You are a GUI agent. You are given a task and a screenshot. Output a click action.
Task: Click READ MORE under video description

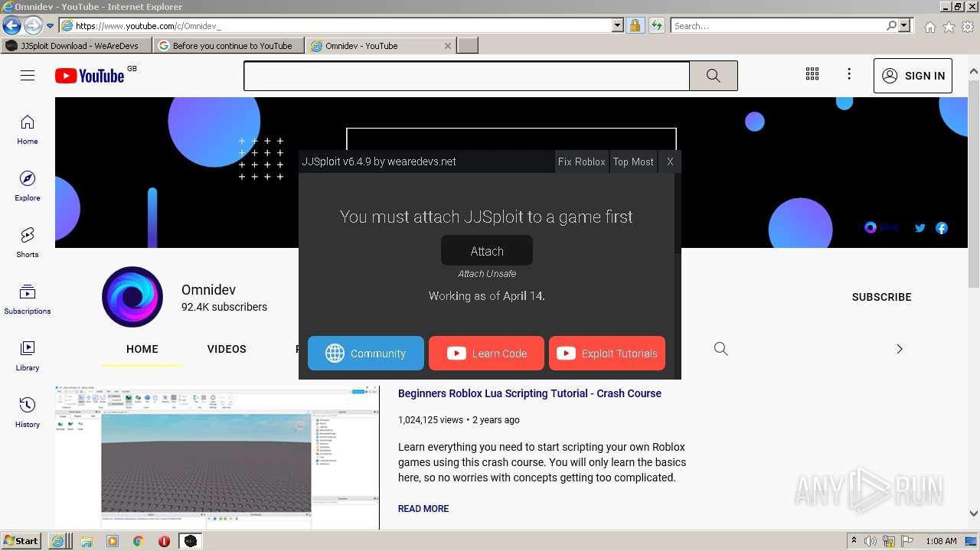coord(423,509)
